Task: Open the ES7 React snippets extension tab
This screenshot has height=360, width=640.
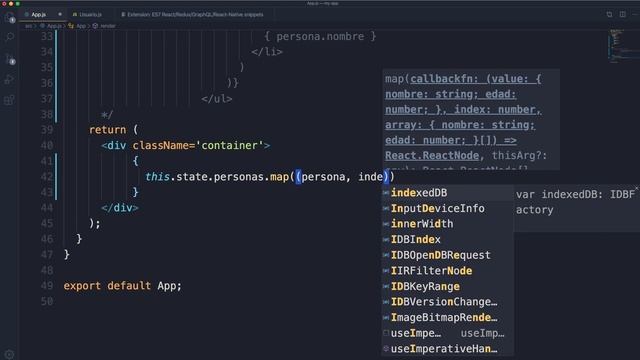Action: pos(195,14)
